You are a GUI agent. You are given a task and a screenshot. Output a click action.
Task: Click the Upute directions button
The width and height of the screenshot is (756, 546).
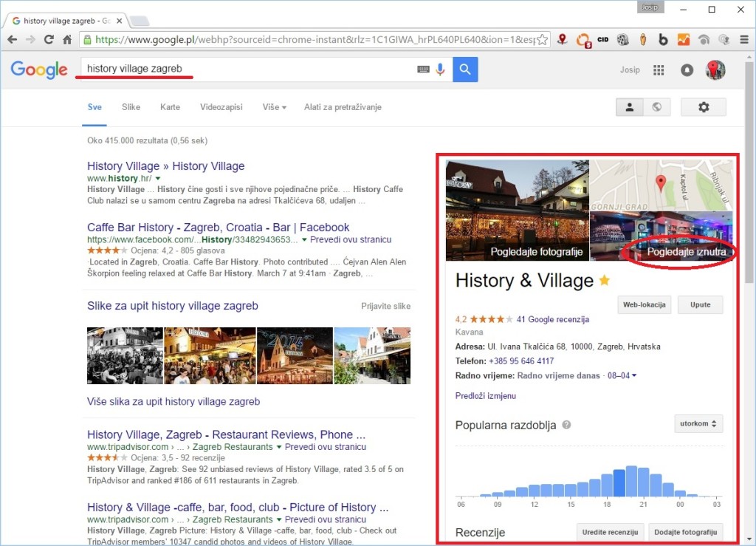pos(700,305)
